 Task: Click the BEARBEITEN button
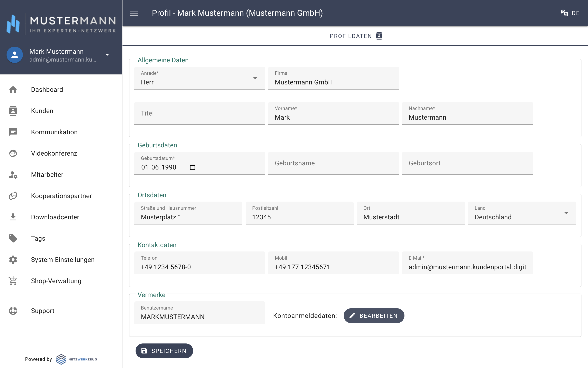pyautogui.click(x=374, y=316)
